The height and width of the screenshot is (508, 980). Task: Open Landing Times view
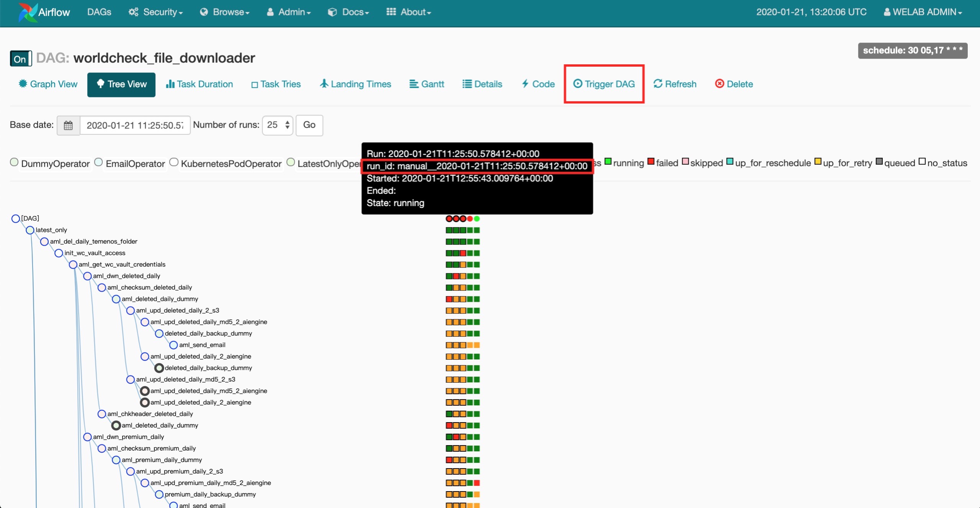[355, 84]
